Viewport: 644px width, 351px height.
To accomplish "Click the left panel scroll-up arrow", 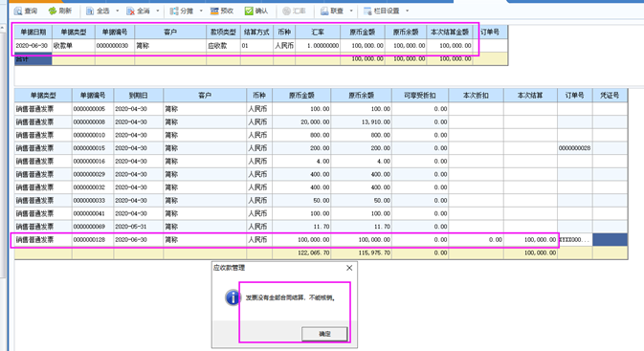I will point(2,28).
